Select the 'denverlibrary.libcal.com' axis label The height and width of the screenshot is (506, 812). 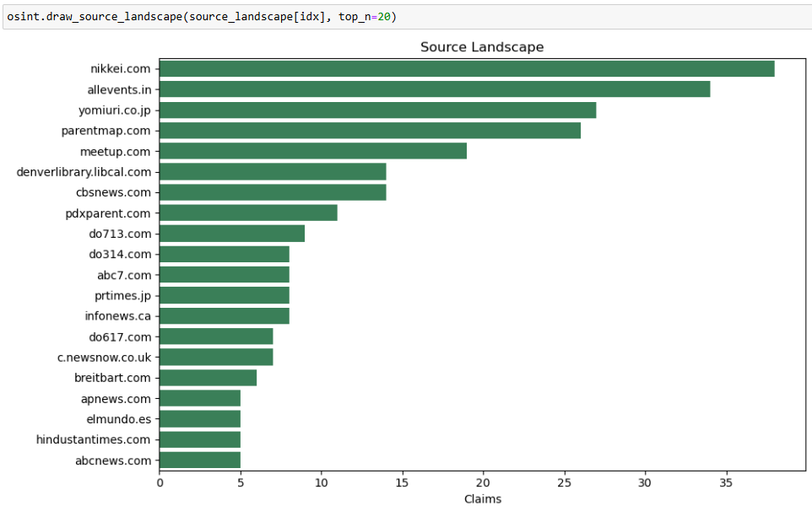point(84,172)
